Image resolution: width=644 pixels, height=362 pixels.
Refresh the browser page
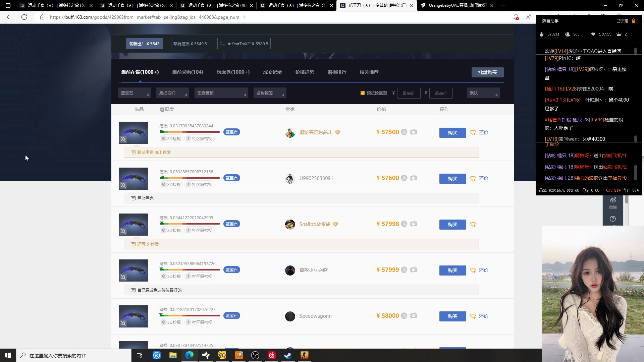point(24,17)
